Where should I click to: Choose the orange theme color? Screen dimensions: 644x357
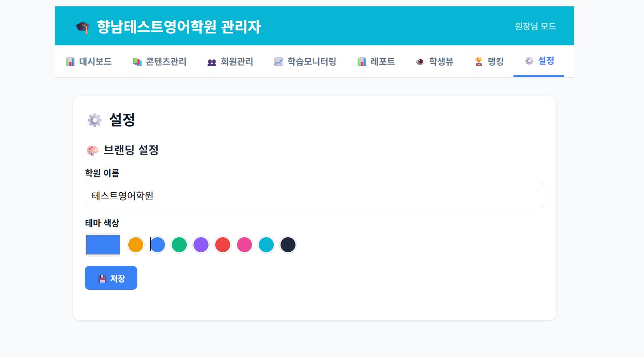136,245
